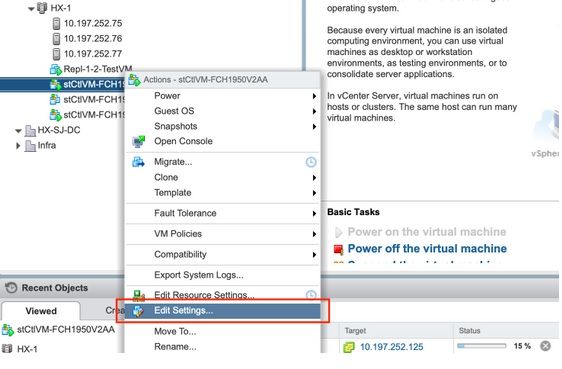Choose Export System Logs...
Viewport: 562px width, 369px height.
tap(223, 275)
